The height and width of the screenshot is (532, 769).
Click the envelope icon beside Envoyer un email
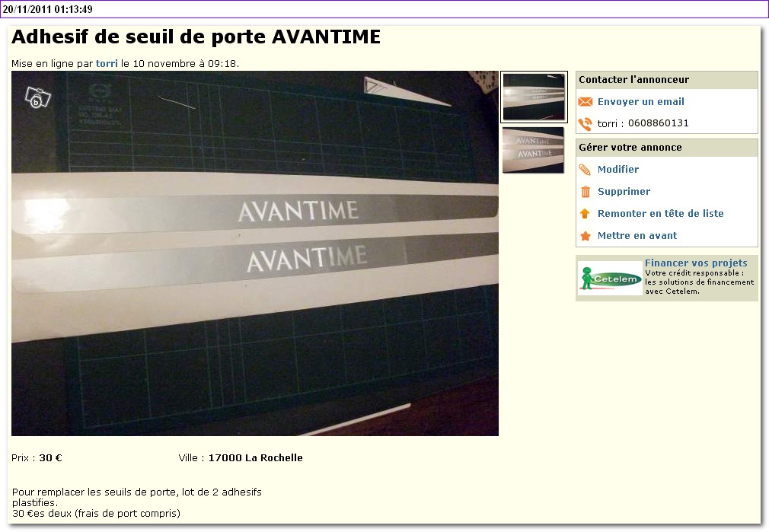[585, 102]
